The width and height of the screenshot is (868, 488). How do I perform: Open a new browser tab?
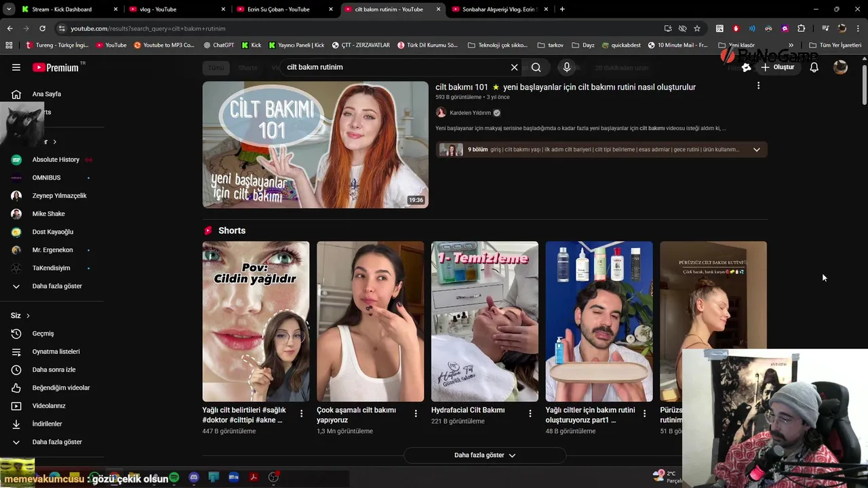click(x=562, y=9)
